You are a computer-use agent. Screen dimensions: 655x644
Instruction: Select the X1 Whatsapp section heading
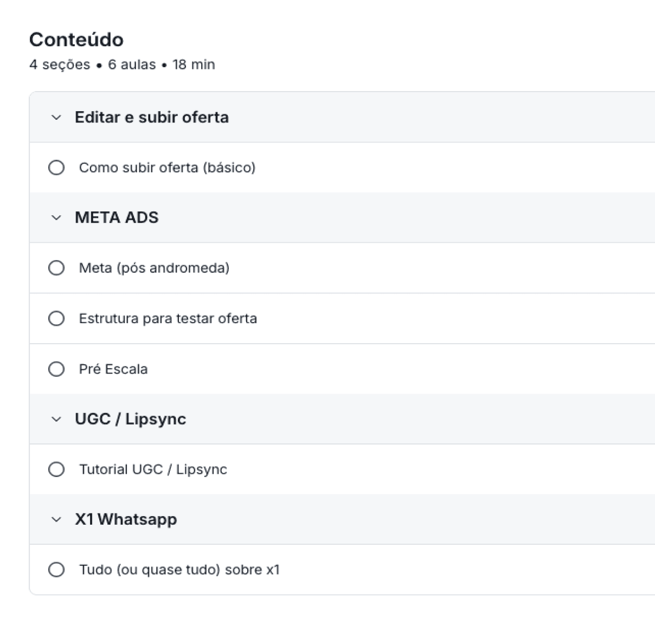click(x=126, y=520)
